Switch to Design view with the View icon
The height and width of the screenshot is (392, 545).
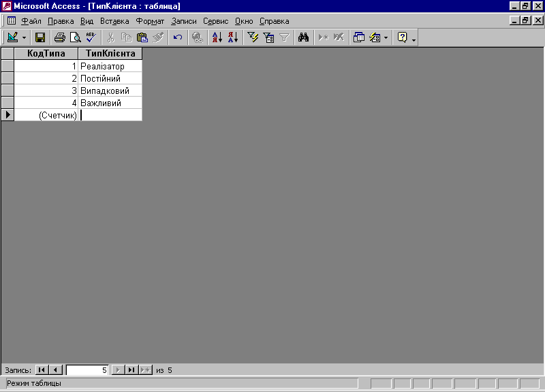click(x=12, y=37)
